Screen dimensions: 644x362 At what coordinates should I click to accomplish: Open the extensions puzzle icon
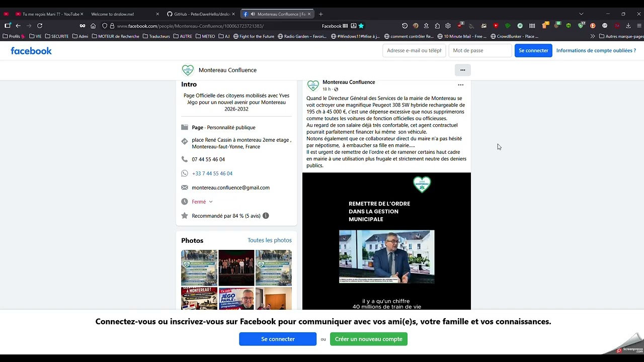click(437, 26)
